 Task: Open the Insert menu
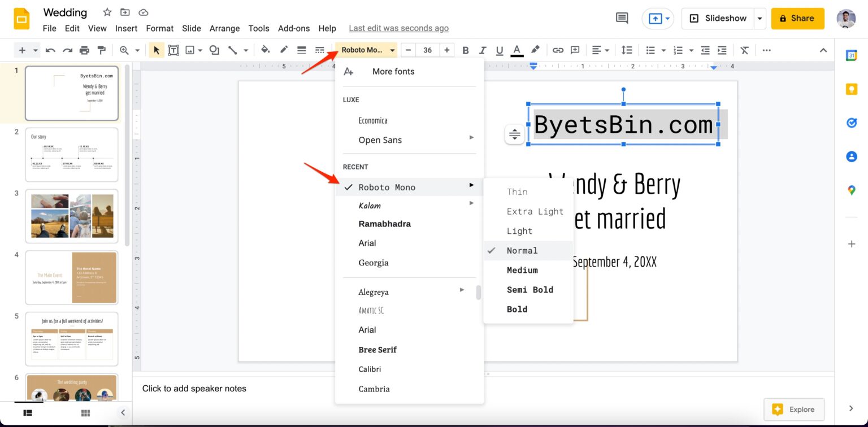click(126, 28)
